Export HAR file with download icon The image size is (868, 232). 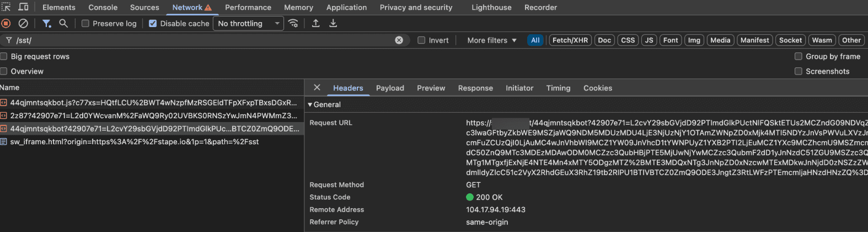click(333, 23)
